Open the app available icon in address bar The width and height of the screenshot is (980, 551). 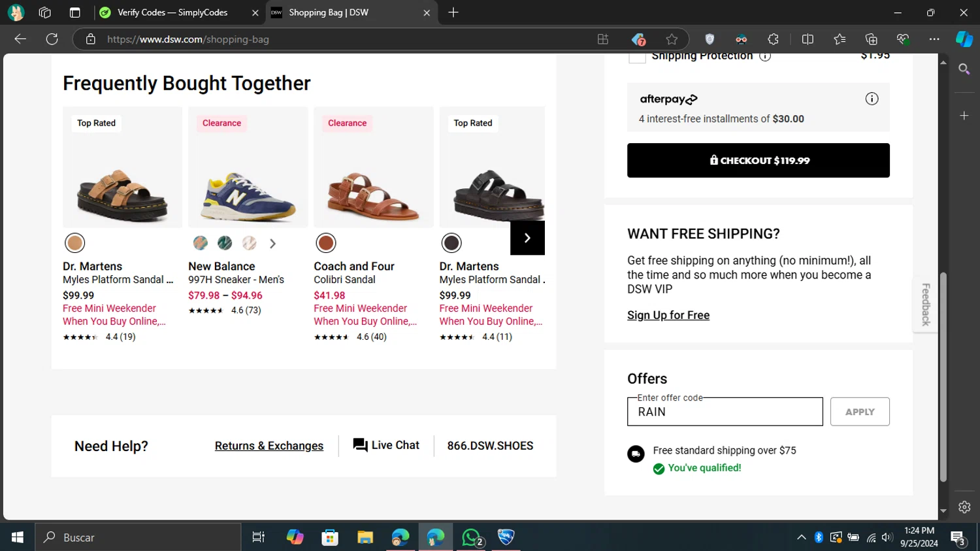pyautogui.click(x=603, y=39)
